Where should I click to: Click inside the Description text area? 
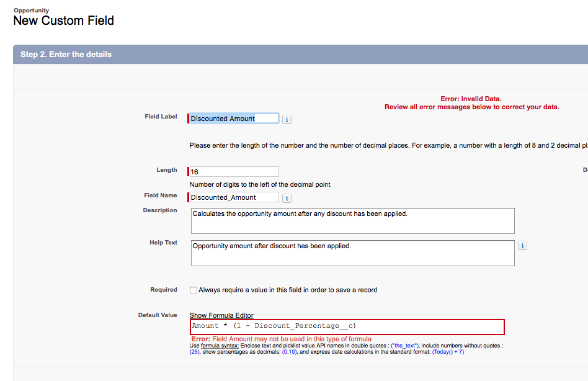[352, 221]
